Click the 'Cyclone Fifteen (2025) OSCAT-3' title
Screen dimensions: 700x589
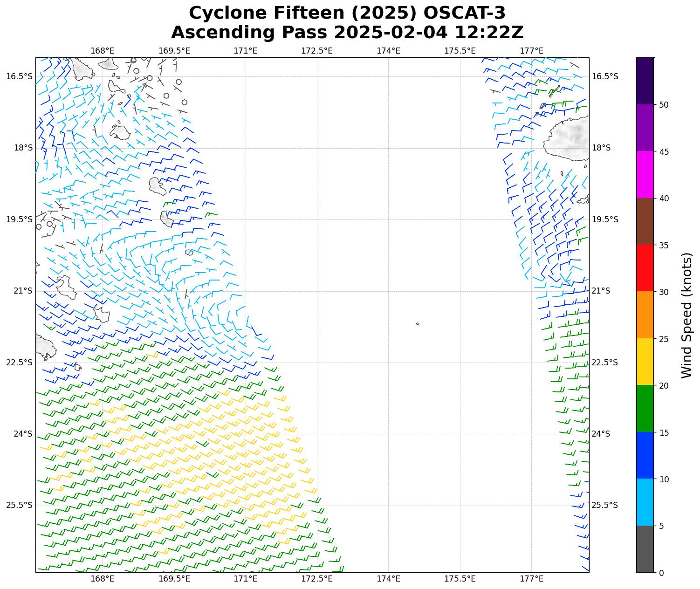[x=347, y=13]
